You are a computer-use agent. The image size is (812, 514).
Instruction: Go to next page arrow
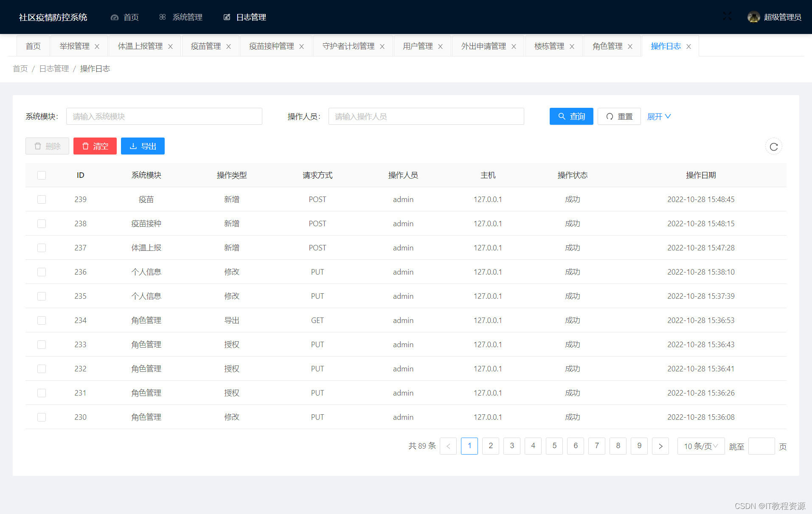[x=660, y=446]
